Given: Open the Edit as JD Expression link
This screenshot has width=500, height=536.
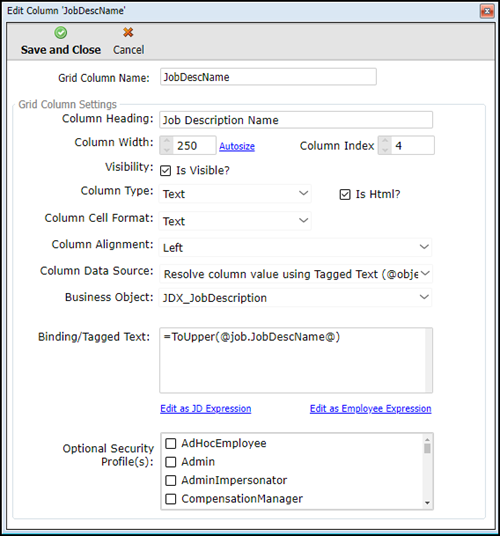Looking at the screenshot, I should click(206, 408).
